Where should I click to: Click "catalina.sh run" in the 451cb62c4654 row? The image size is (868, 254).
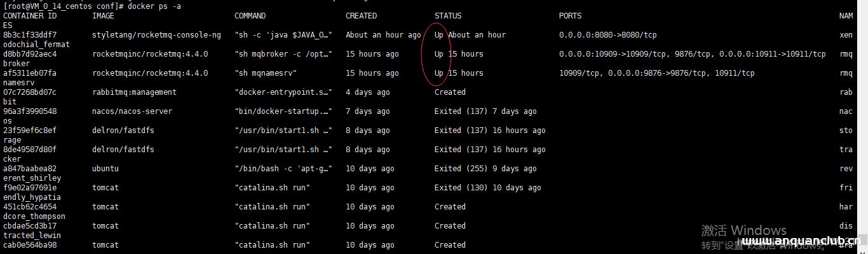pos(272,207)
